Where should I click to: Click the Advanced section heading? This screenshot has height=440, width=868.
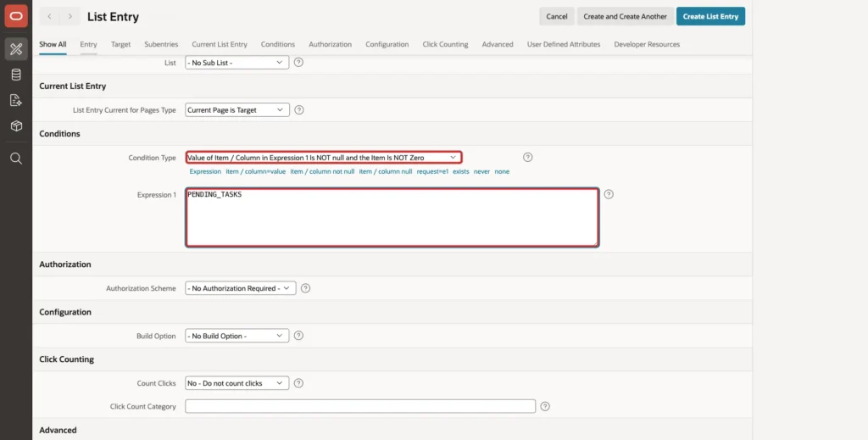(x=58, y=430)
